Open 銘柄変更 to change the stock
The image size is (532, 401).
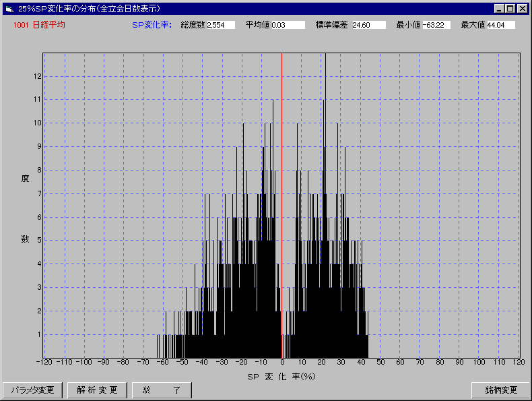point(501,390)
